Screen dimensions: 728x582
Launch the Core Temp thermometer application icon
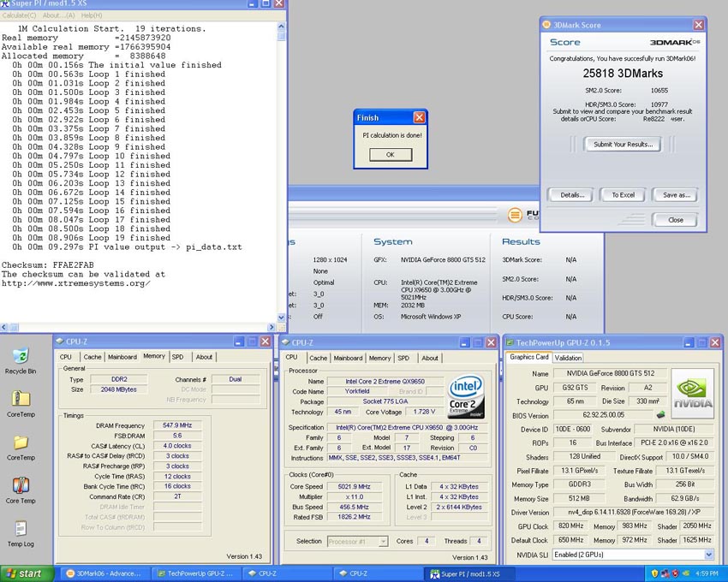(x=21, y=485)
